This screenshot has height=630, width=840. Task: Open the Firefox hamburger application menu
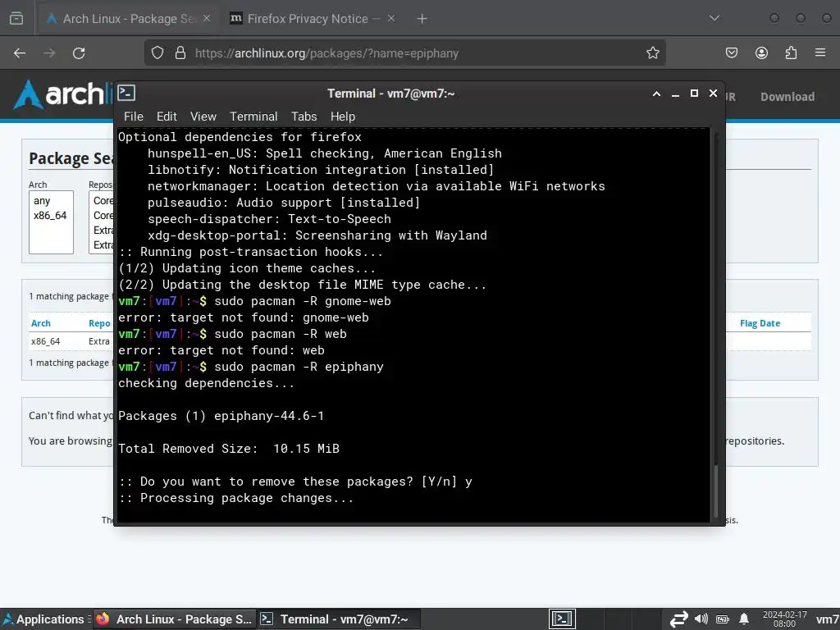coord(820,53)
